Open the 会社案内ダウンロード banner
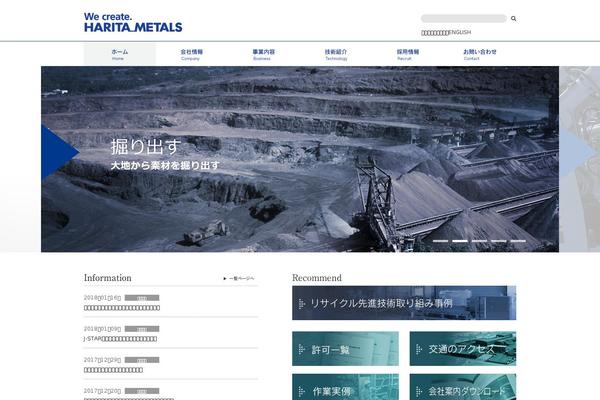This screenshot has width=600, height=400. [x=463, y=387]
